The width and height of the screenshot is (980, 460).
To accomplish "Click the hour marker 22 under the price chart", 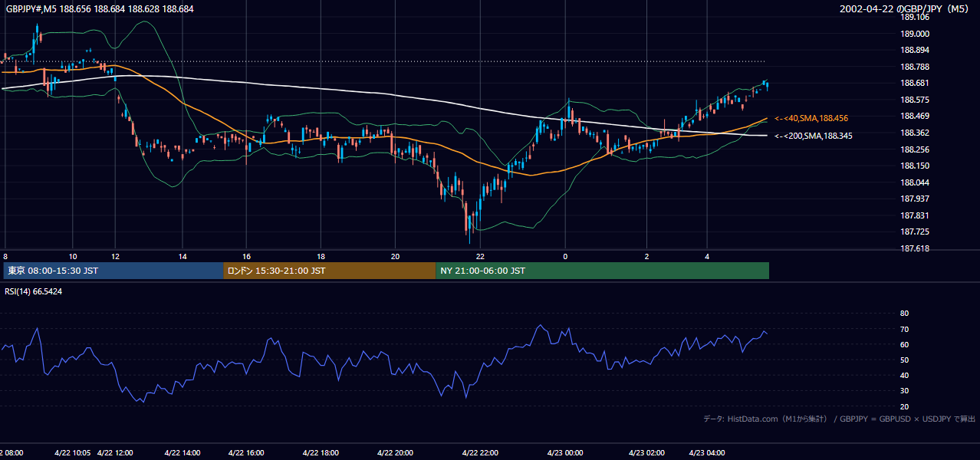I will 480,256.
